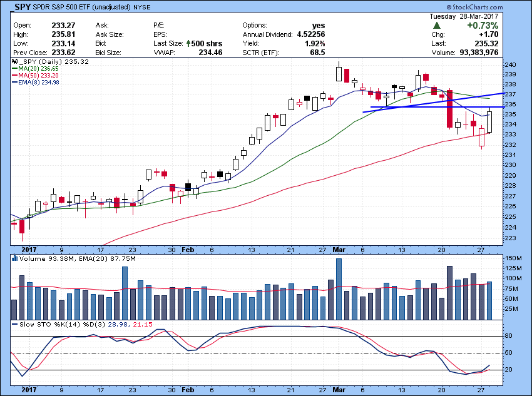Click the red MA(50) legend line marker

(14, 75)
